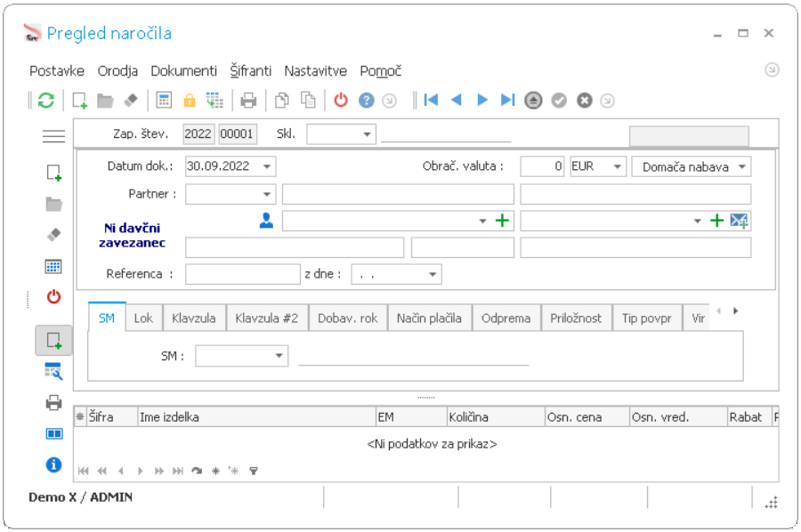Viewport: 801px width, 532px height.
Task: Click the green refresh icon in toolbar
Action: click(46, 101)
